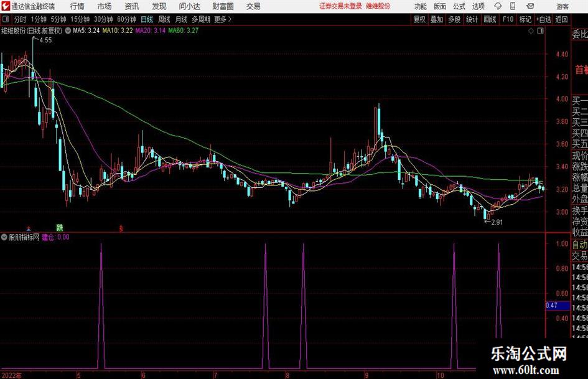Open the headset customer service icon

tap(498, 6)
